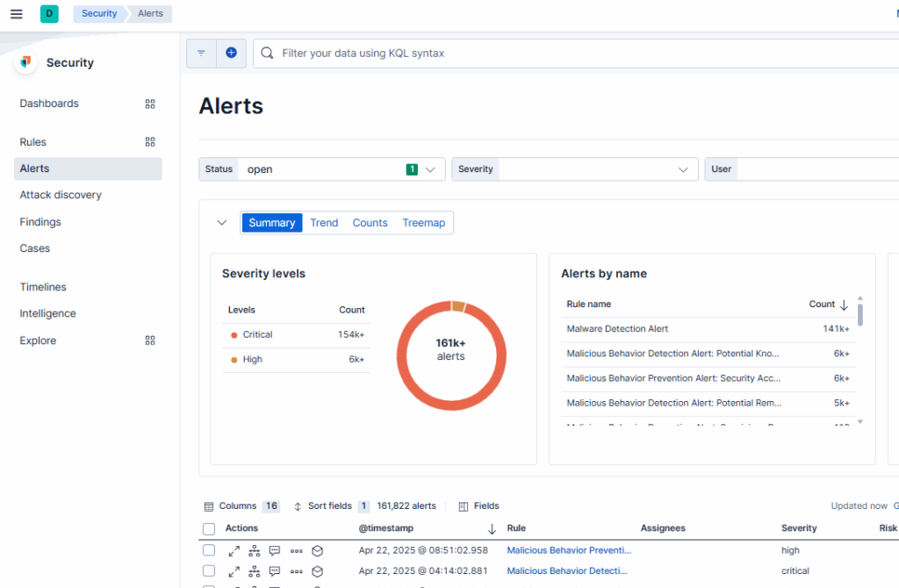This screenshot has width=899, height=588.
Task: Open more actions dots on first alert
Action: (x=297, y=551)
